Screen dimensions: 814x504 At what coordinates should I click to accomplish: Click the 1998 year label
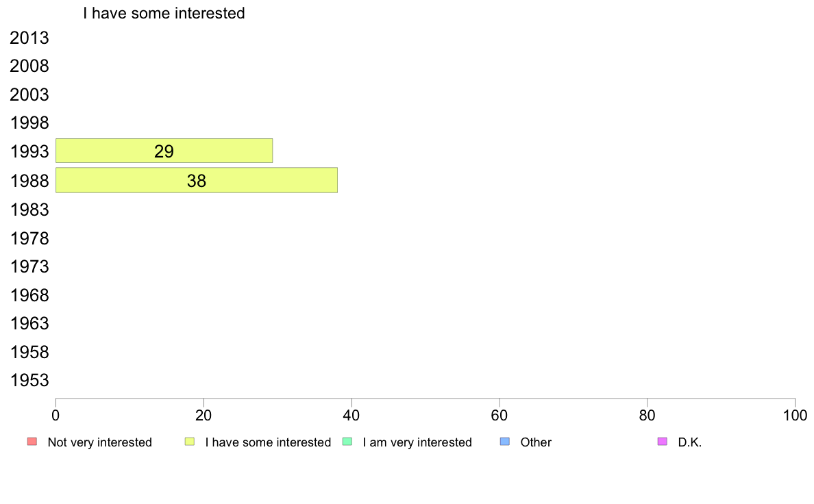pyautogui.click(x=29, y=123)
